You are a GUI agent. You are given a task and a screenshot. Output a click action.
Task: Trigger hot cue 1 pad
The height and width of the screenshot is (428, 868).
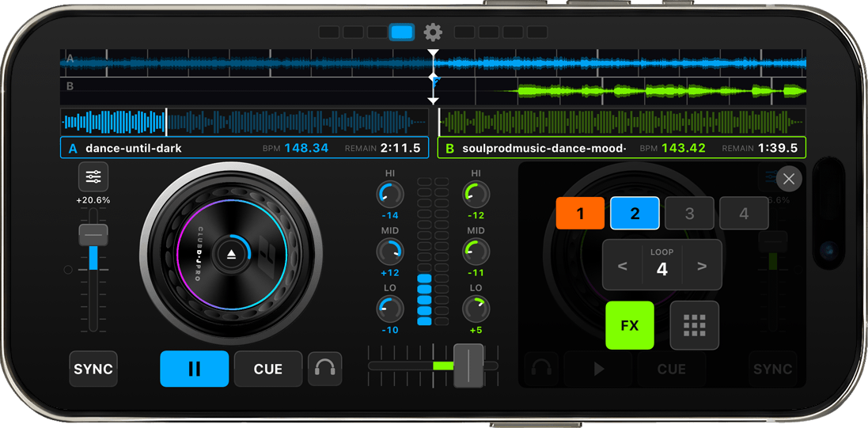pyautogui.click(x=580, y=213)
